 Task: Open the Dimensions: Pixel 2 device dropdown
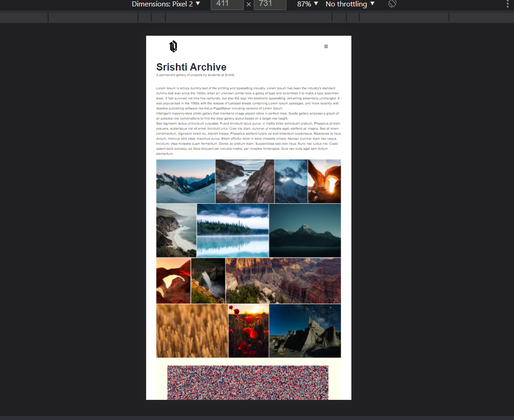[x=165, y=4]
